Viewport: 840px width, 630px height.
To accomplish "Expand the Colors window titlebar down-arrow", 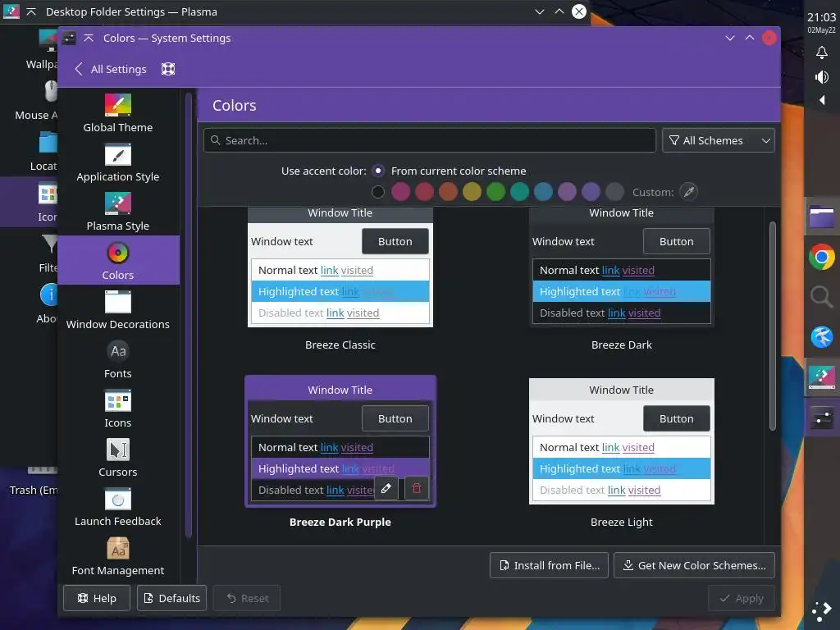I will point(729,38).
